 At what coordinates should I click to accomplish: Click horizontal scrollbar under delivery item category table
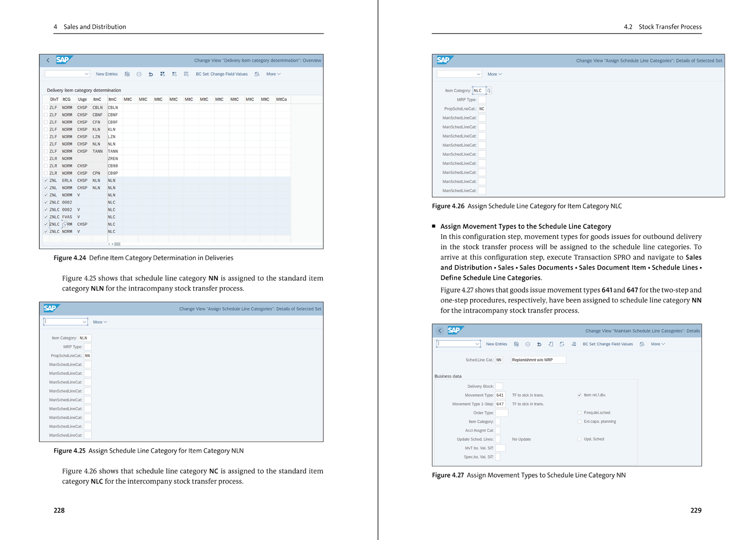tap(117, 244)
